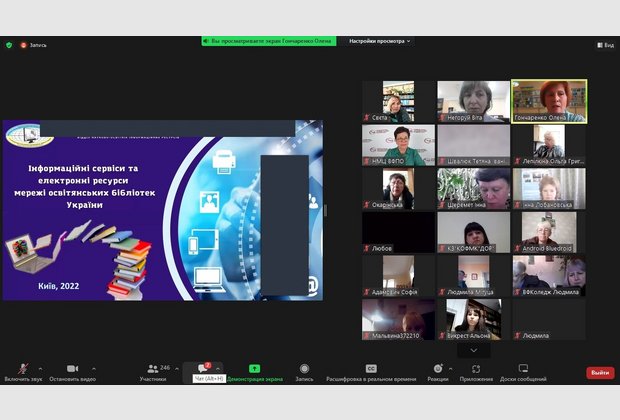Open the chat panel icon

coord(203,369)
